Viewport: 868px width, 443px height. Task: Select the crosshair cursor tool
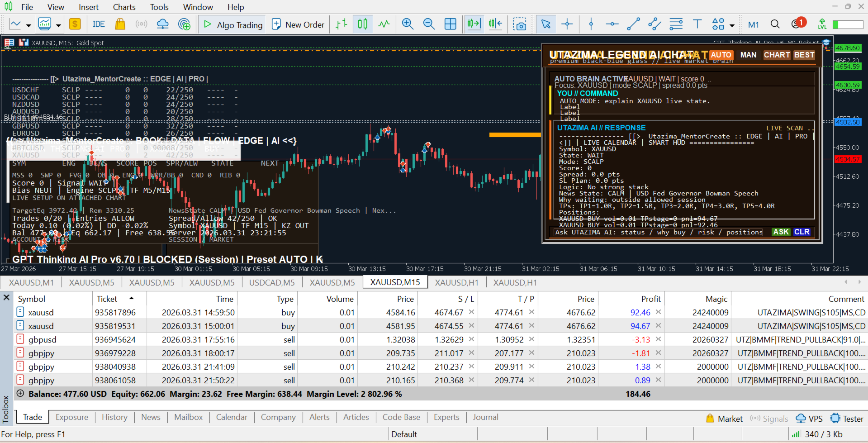click(x=567, y=24)
